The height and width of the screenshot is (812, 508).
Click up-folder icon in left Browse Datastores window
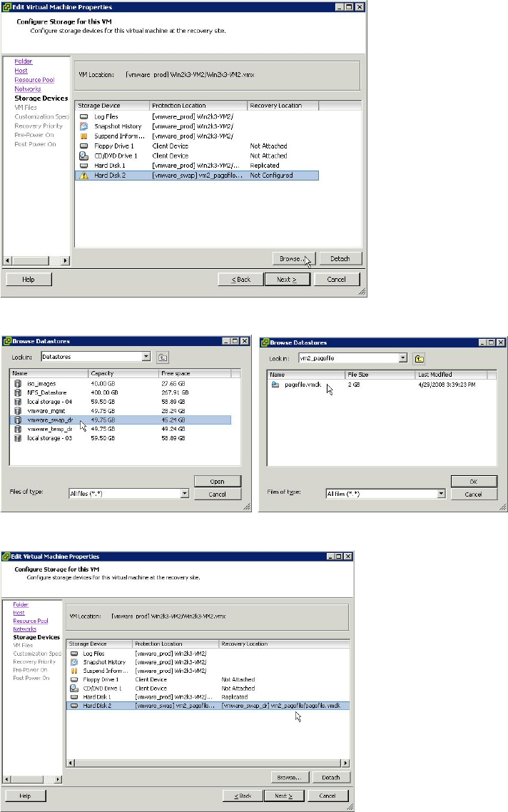[163, 357]
